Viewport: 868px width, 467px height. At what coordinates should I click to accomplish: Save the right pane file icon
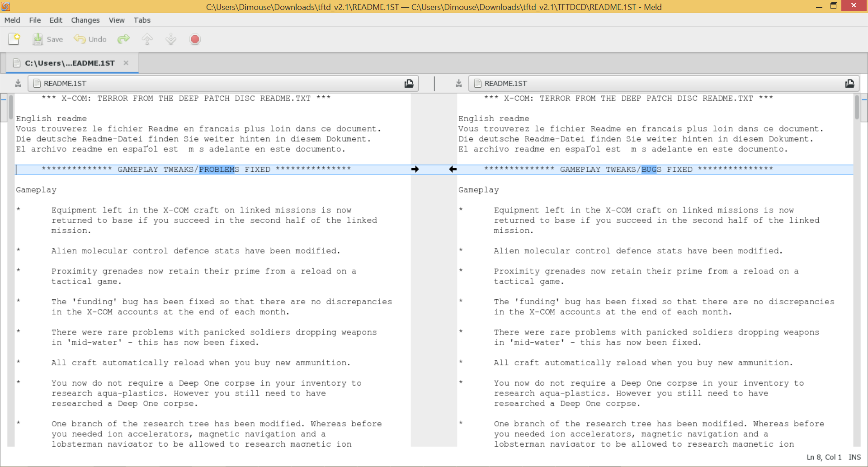click(459, 83)
